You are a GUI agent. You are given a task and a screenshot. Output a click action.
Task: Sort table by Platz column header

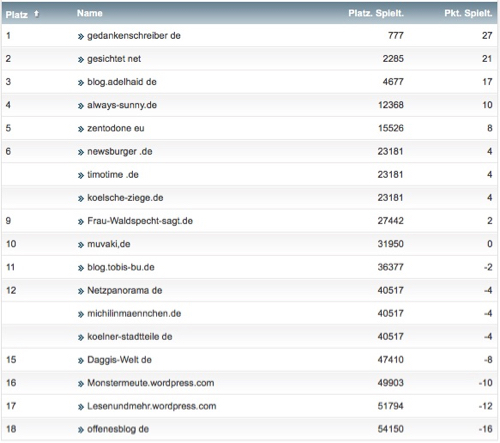pos(17,15)
